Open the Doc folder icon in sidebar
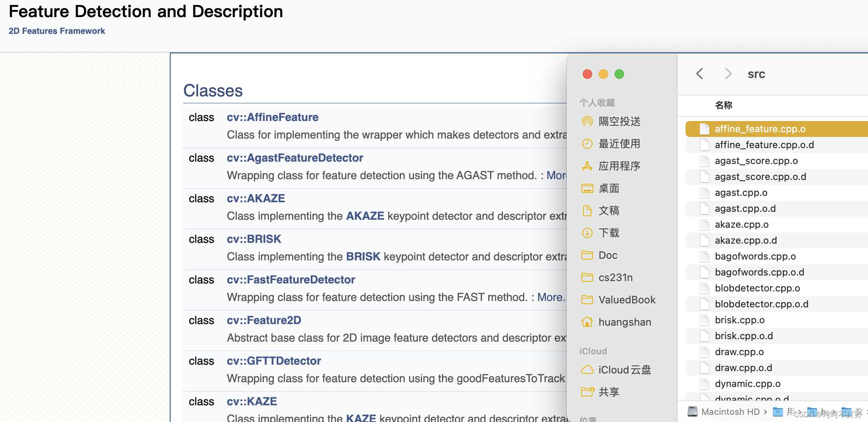 tap(587, 255)
